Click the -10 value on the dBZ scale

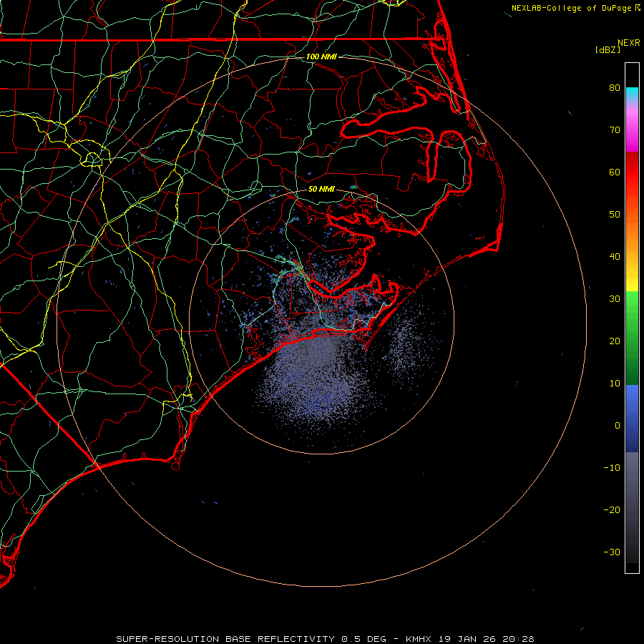pyautogui.click(x=612, y=468)
